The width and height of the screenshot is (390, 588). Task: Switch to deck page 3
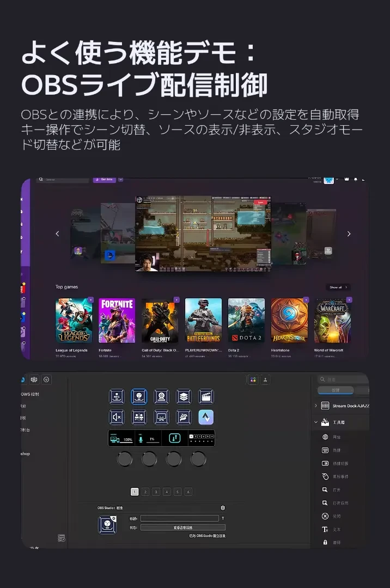coord(156,492)
